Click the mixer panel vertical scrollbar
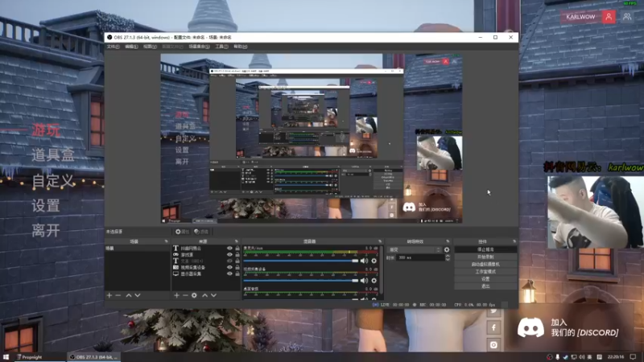 coord(382,269)
